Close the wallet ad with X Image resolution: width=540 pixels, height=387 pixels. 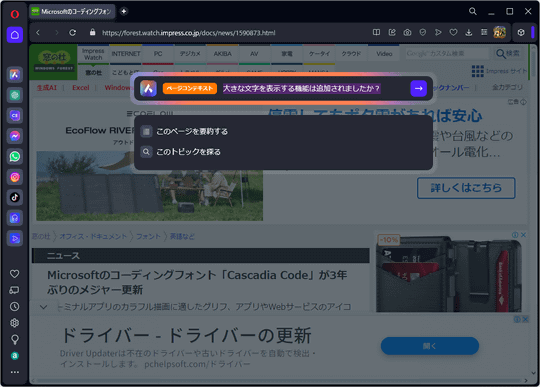523,235
